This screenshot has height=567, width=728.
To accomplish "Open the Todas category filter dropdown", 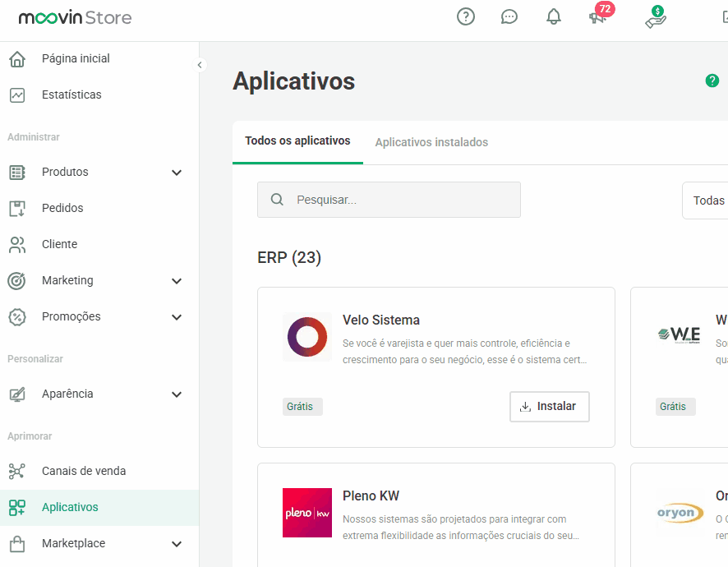I will pyautogui.click(x=707, y=201).
